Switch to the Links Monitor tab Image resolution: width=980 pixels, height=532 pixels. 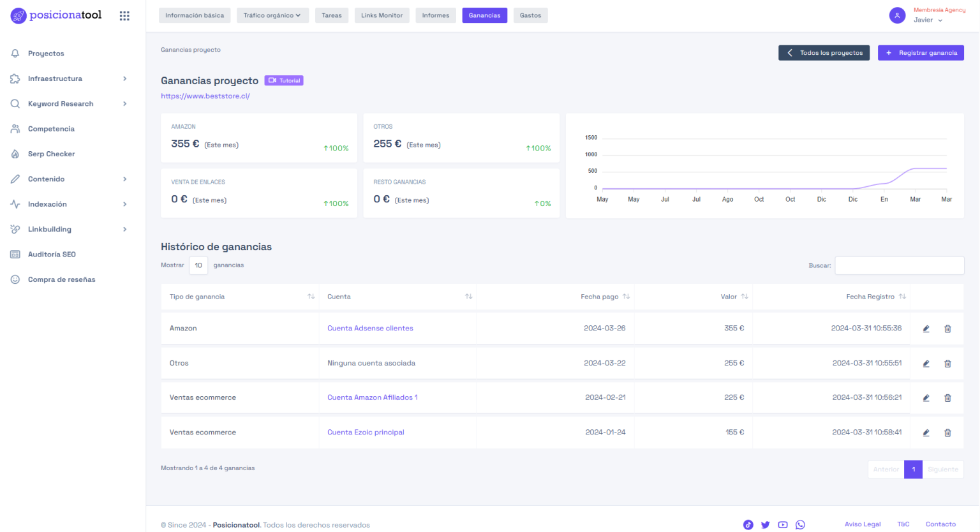click(382, 15)
